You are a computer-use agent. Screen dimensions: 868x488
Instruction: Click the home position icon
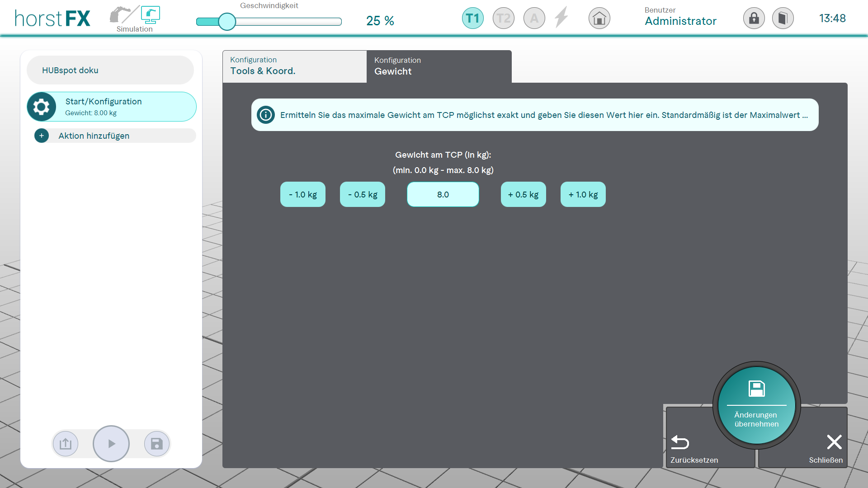click(x=599, y=19)
